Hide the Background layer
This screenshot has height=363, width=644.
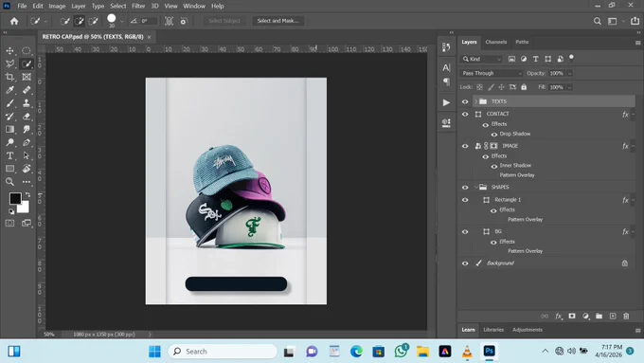[x=465, y=263]
